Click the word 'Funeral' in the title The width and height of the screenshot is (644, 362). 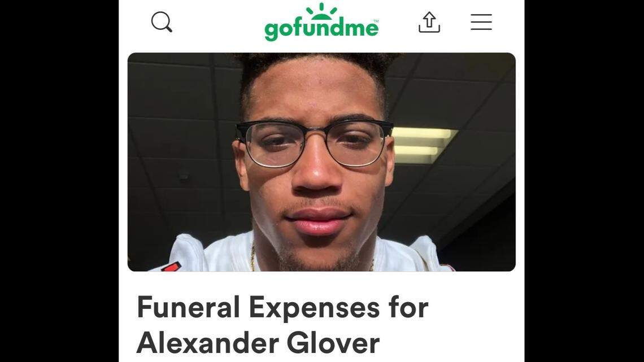(x=188, y=307)
